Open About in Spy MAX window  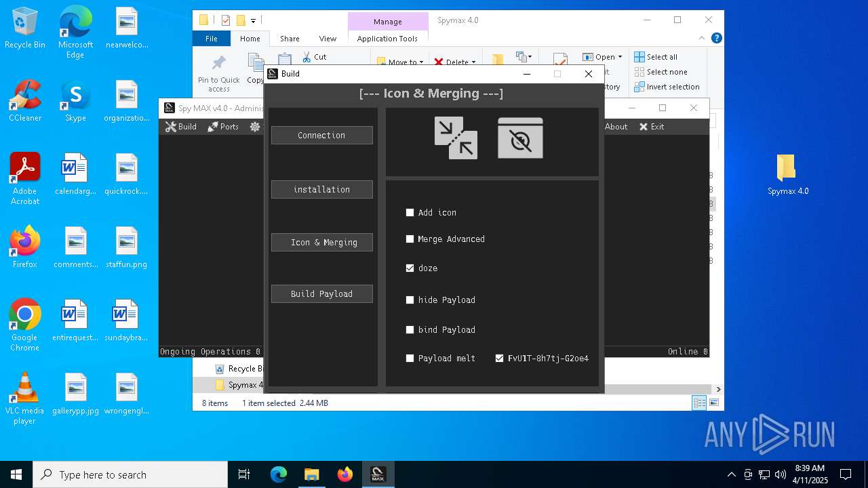[616, 126]
